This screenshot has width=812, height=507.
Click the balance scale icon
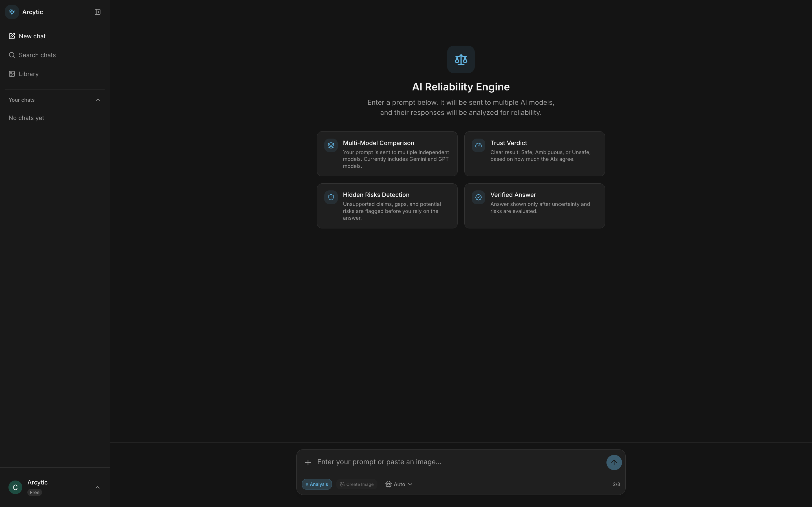click(x=461, y=60)
